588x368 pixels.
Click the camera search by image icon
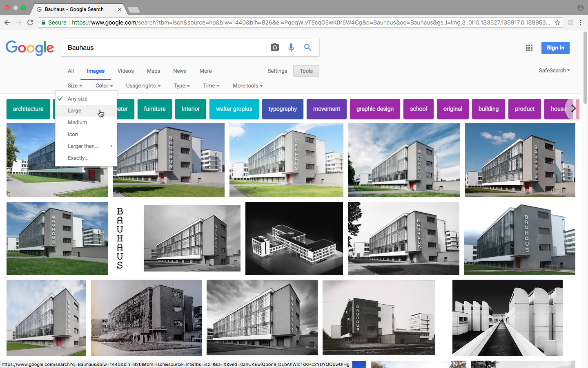click(275, 47)
